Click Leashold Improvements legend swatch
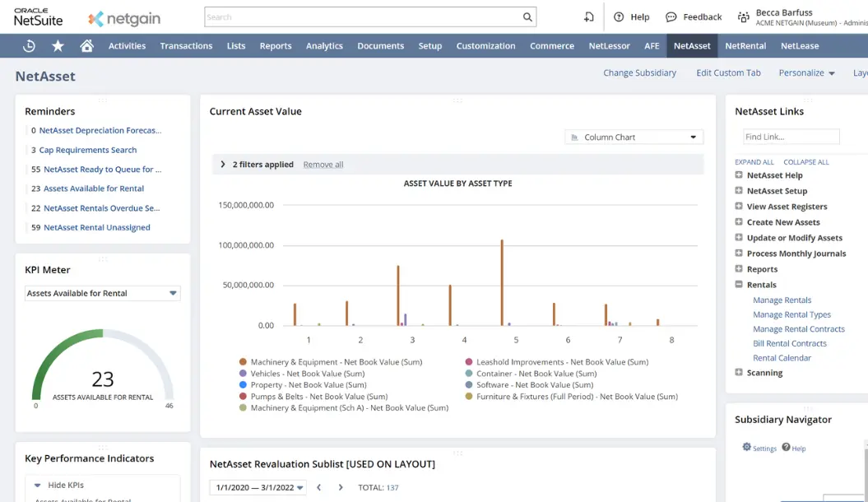 click(x=469, y=362)
